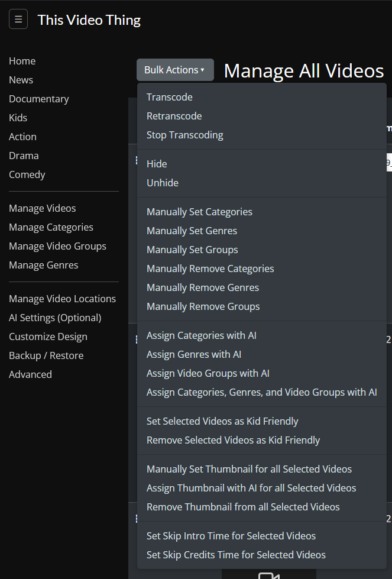392x579 pixels.
Task: Click the video camera placeholder icon
Action: pos(268,575)
